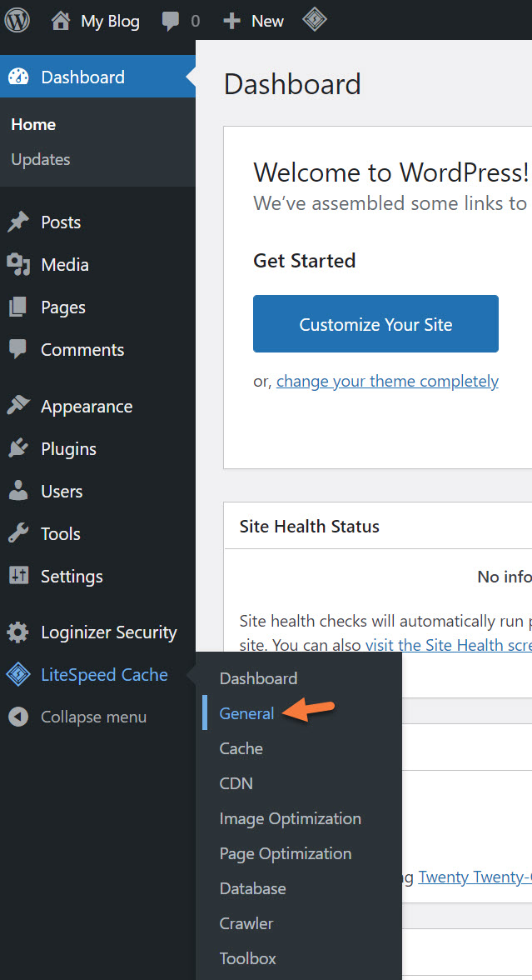Click the LiteSpeed diamond icon in admin bar

[314, 20]
